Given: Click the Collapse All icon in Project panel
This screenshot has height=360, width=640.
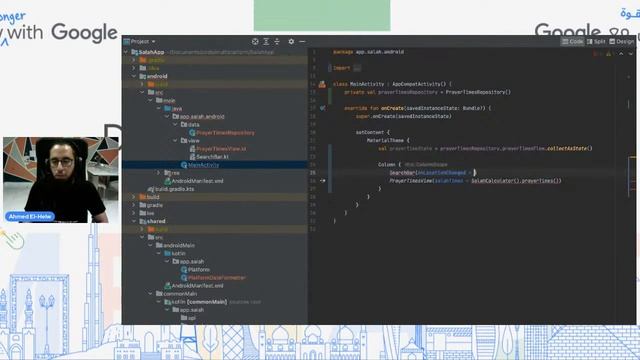Looking at the screenshot, I should (x=277, y=41).
